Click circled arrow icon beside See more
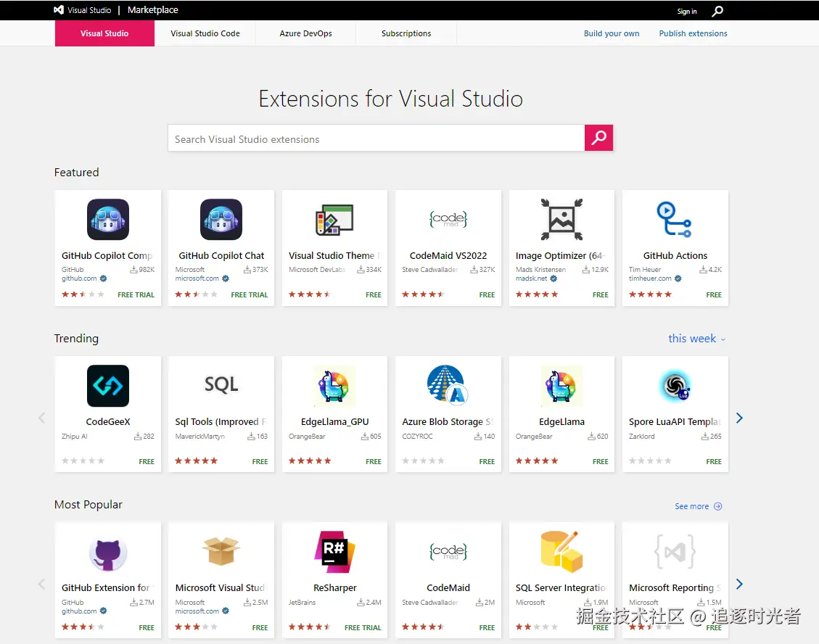 718,506
